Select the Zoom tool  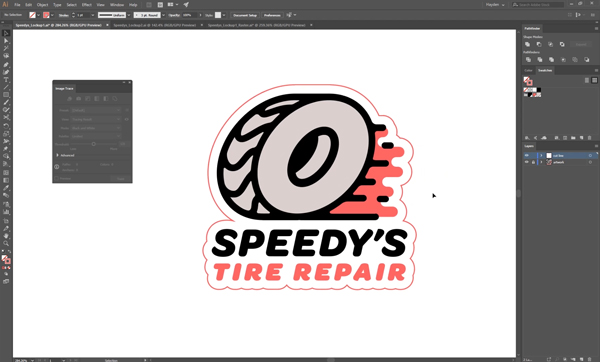(x=6, y=243)
